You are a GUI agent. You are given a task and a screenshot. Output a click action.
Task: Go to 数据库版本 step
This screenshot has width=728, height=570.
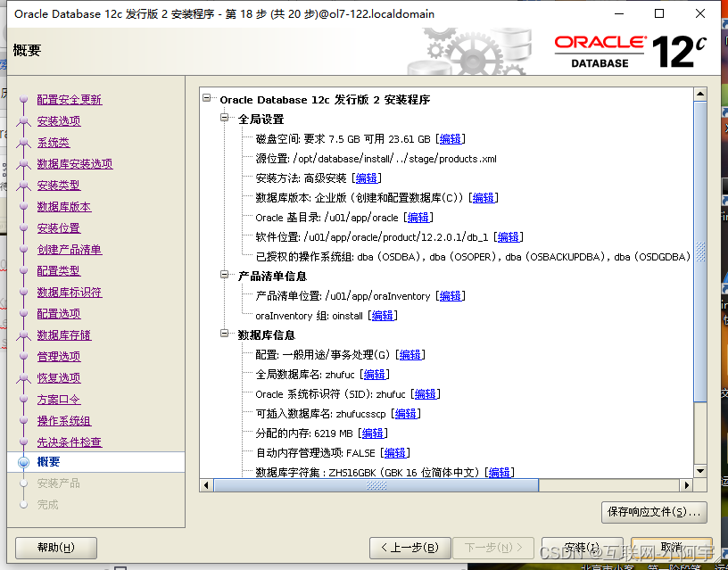point(64,207)
